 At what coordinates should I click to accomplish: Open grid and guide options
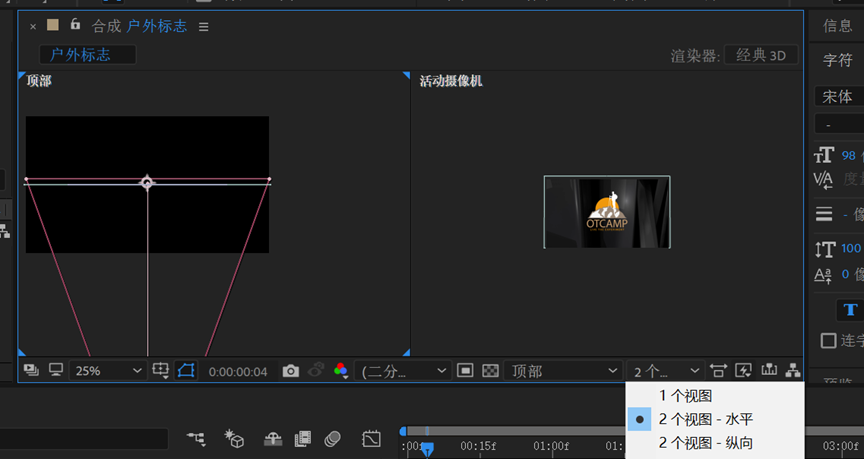coord(160,370)
